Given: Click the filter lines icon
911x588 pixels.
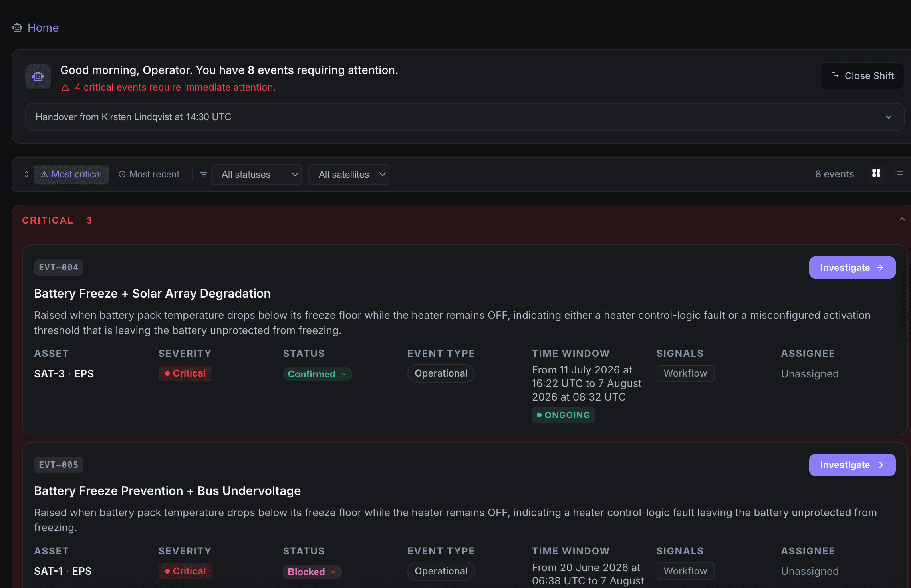Looking at the screenshot, I should pyautogui.click(x=203, y=174).
